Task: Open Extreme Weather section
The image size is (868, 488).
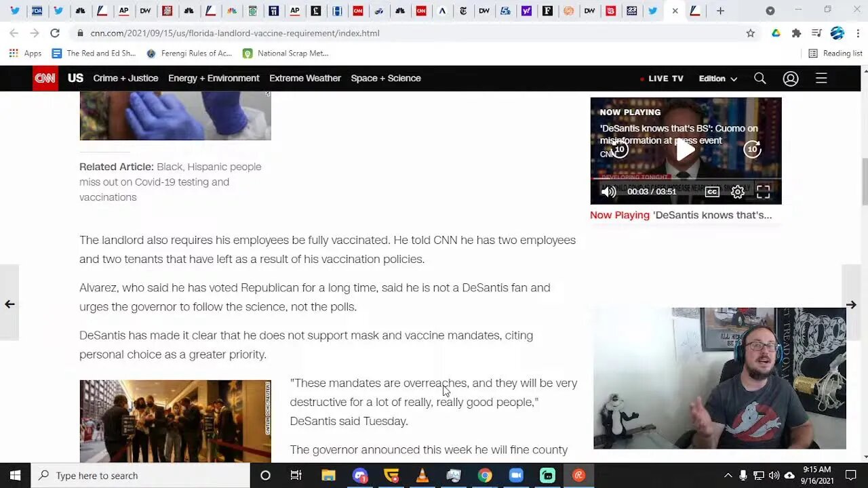Action: click(x=305, y=78)
